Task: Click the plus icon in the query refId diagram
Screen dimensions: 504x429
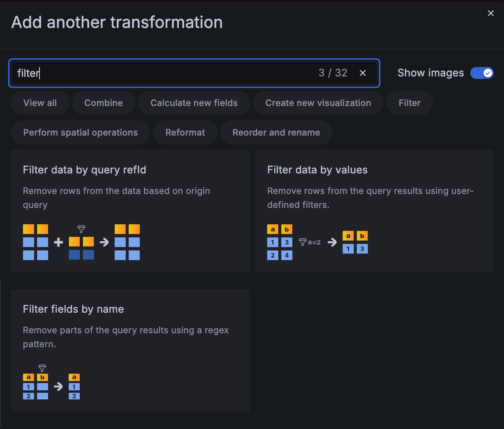Action: (58, 242)
